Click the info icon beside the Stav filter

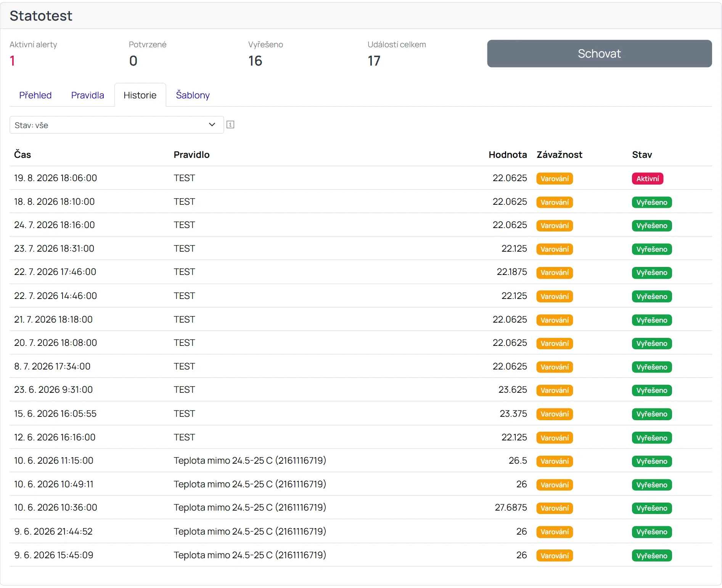(x=230, y=125)
